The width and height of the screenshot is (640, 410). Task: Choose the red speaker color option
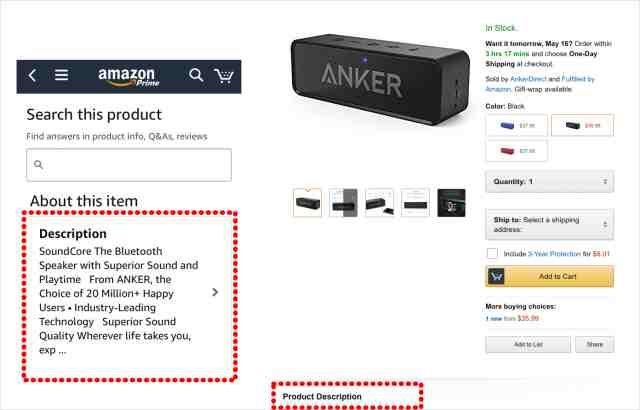pos(517,151)
